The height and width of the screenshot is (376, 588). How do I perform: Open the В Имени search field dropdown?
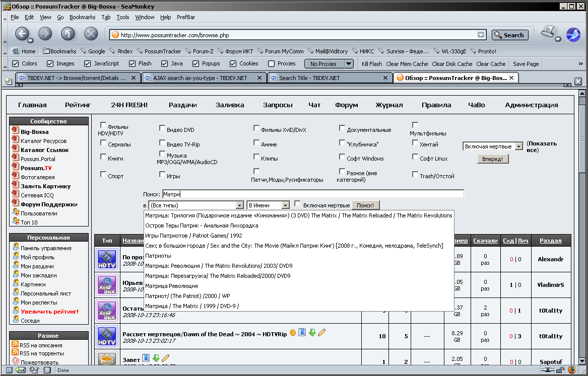(286, 205)
